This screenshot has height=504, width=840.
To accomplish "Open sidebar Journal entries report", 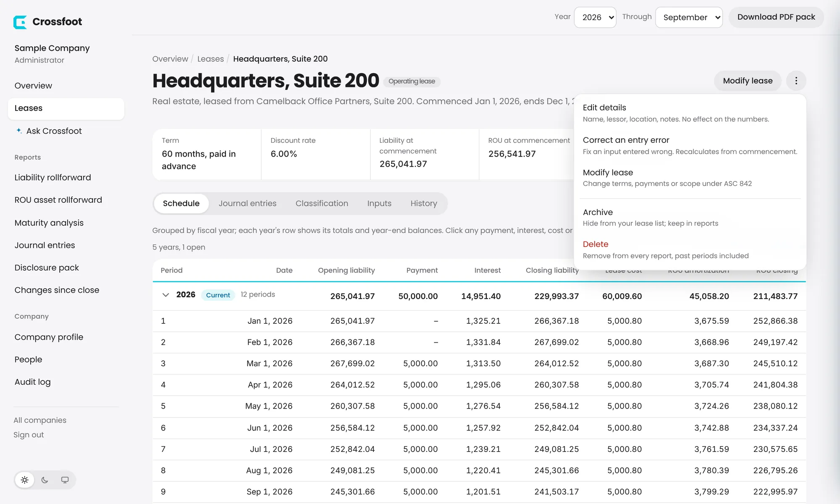I will tap(66, 245).
